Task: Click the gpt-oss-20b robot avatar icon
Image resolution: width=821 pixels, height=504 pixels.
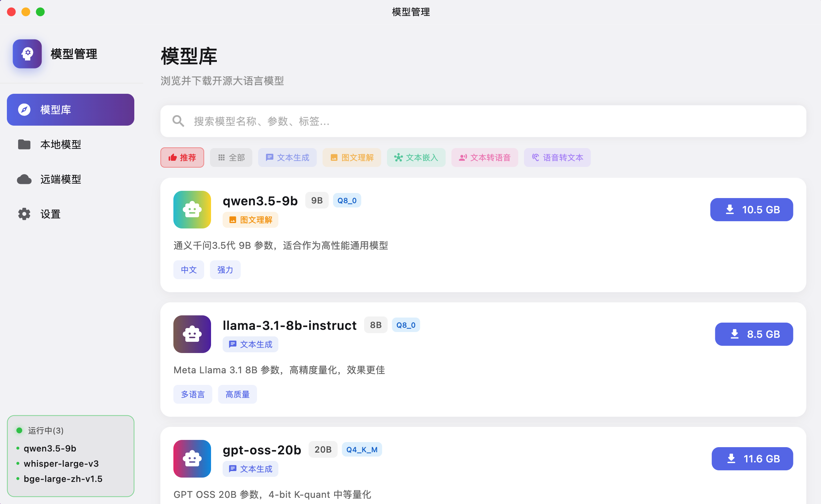Action: coord(192,459)
